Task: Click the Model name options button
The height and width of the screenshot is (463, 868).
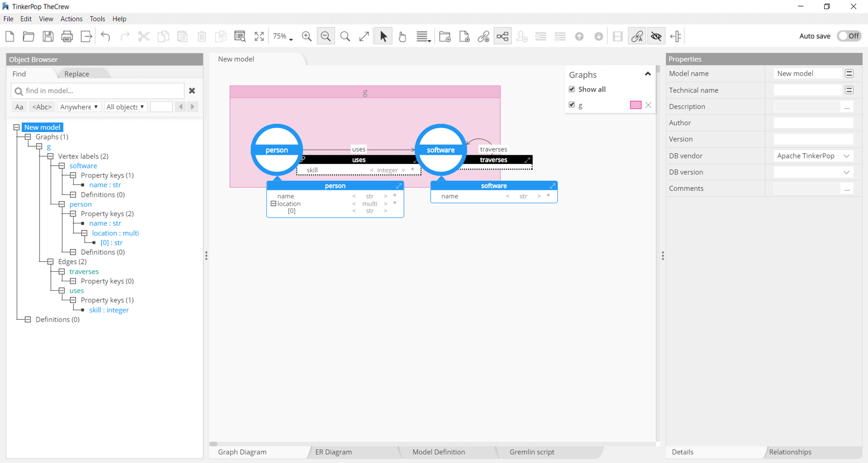Action: click(x=849, y=73)
